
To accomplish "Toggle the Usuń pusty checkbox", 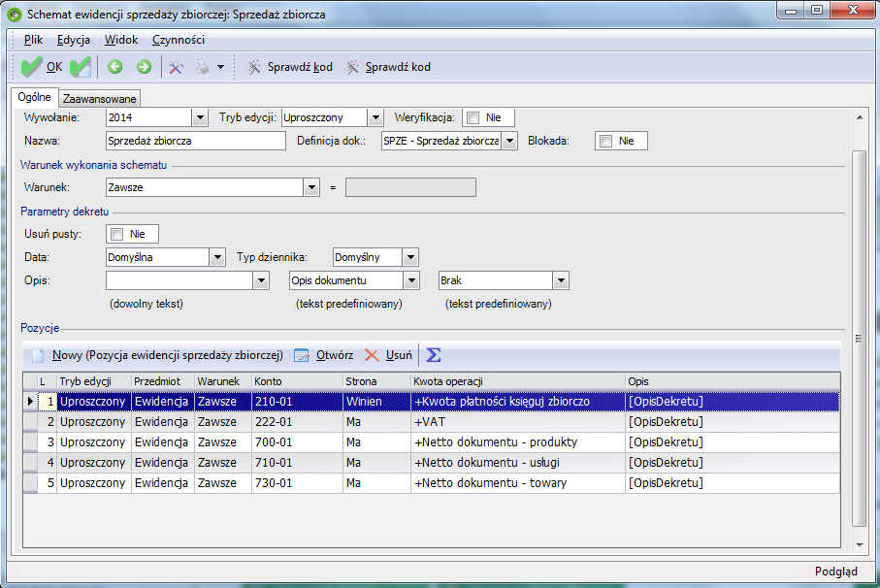I will pos(116,234).
